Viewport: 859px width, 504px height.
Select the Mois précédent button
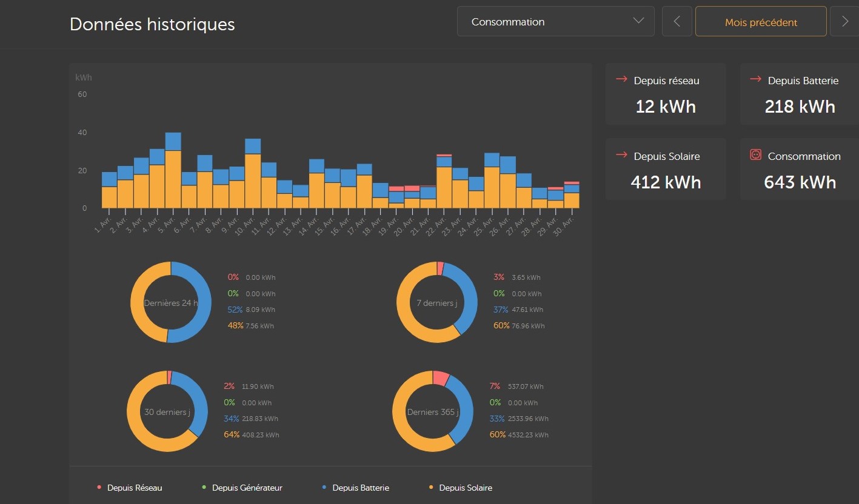[x=760, y=22]
